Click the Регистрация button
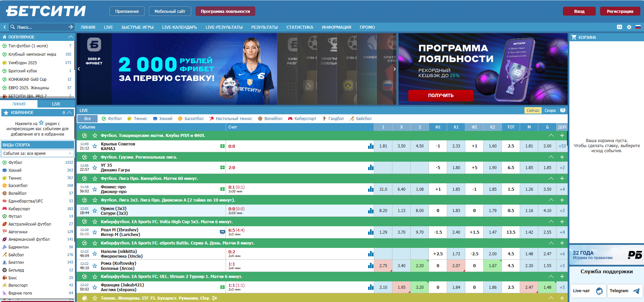Viewport: 644px width, 302px height. tap(620, 11)
